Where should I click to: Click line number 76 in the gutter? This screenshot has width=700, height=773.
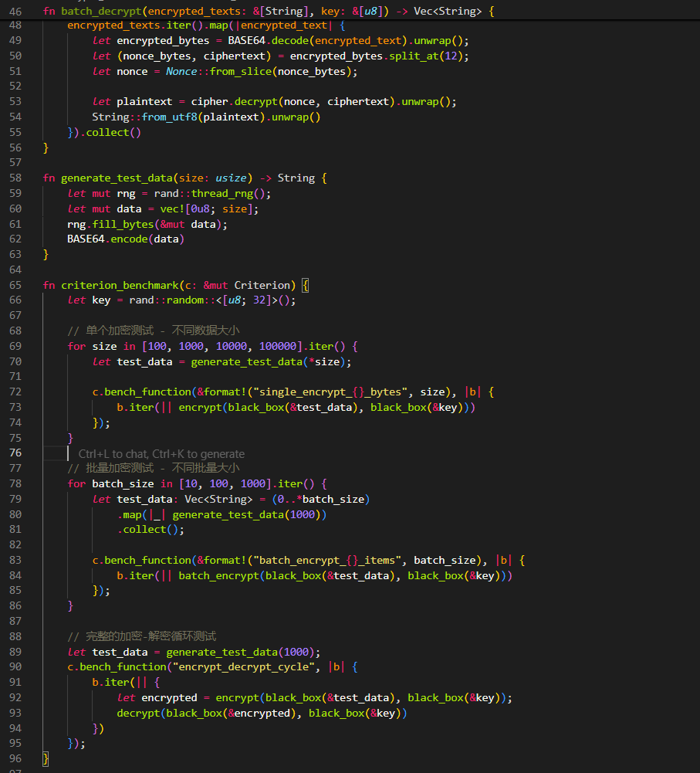[15, 453]
